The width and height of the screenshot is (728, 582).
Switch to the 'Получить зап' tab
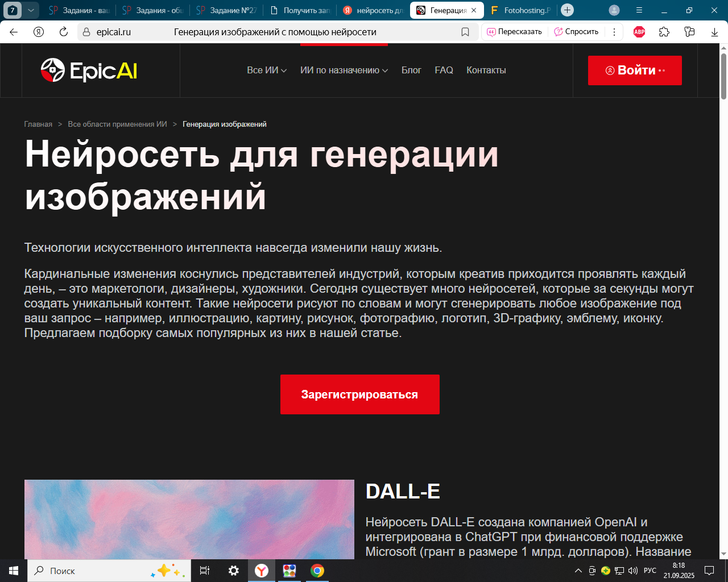(300, 10)
